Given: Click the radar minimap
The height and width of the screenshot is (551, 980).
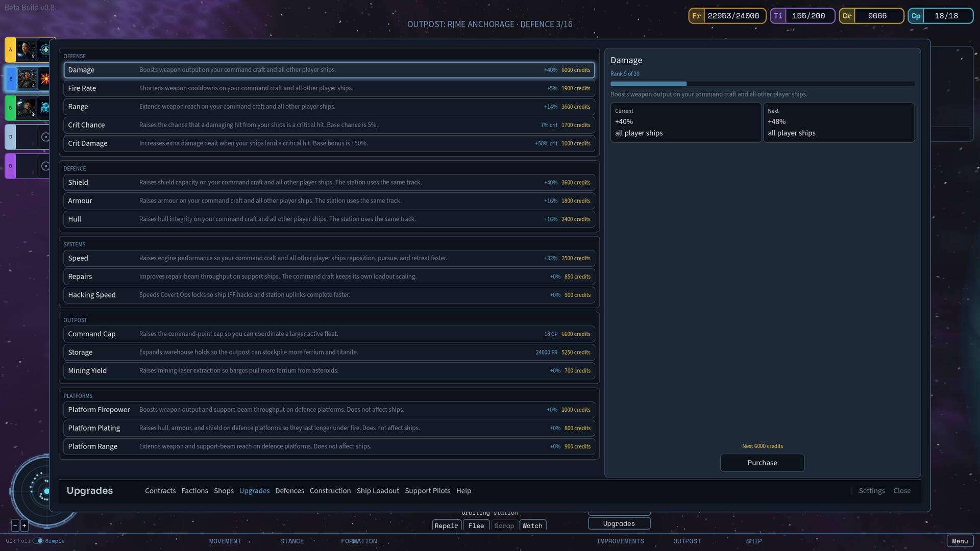Looking at the screenshot, I should [31, 491].
